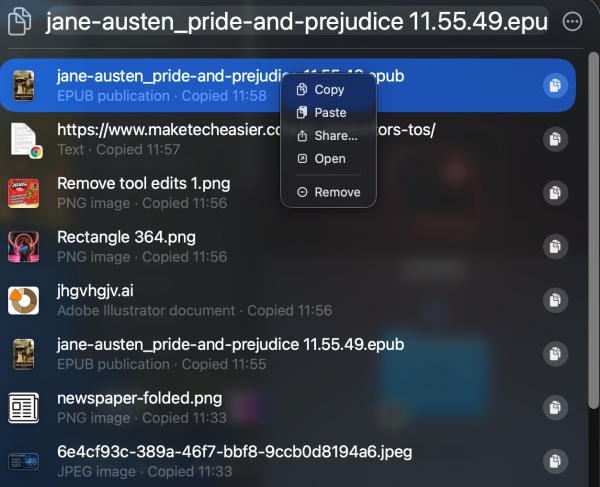Click copy button on highlighted epub row
The width and height of the screenshot is (600, 487).
[555, 85]
